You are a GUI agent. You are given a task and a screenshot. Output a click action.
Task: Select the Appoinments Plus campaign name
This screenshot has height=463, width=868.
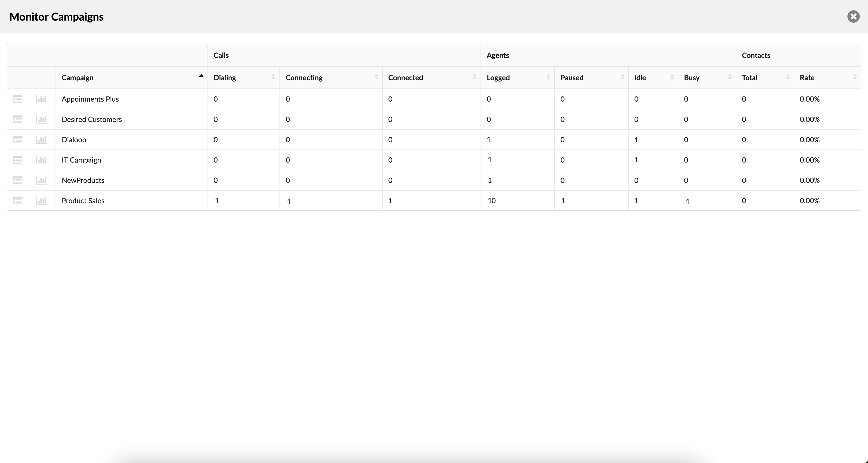(90, 99)
